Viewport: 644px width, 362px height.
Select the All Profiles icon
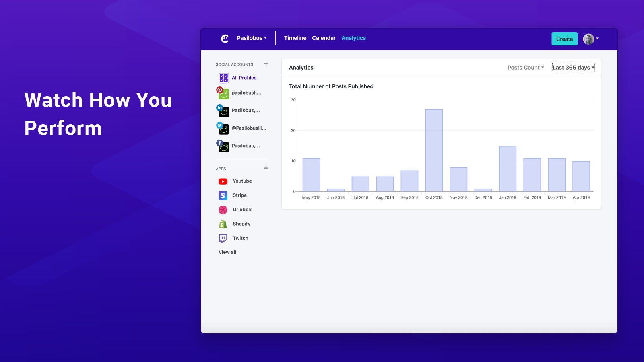[x=224, y=78]
